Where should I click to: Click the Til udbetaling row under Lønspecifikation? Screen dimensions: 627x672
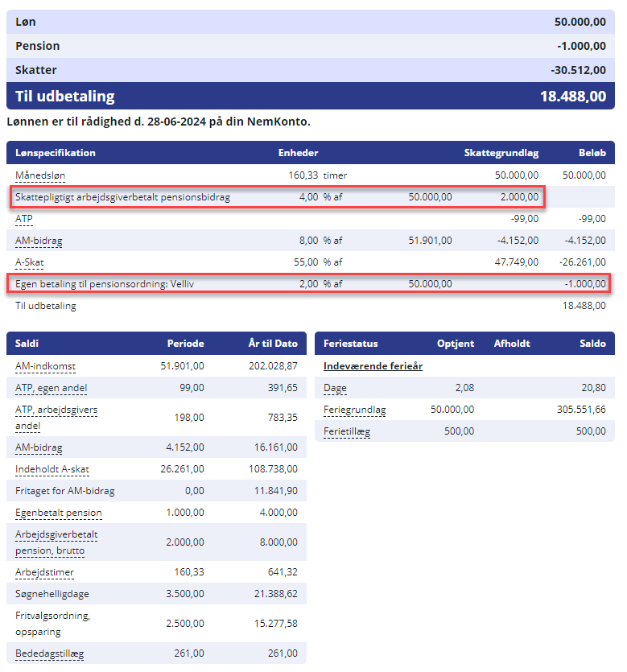click(x=311, y=306)
